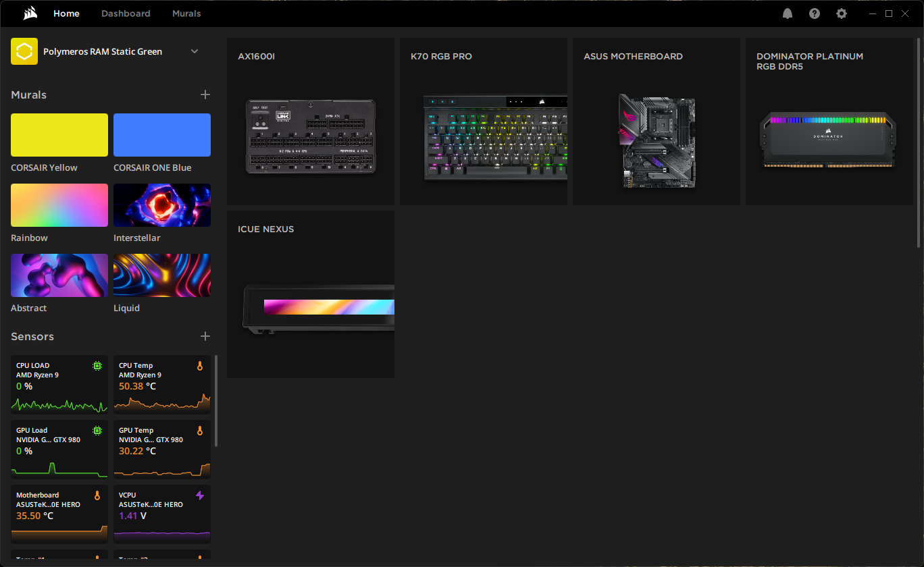Click the thermometer icon on Motherboard sensor
924x567 pixels.
(97, 495)
